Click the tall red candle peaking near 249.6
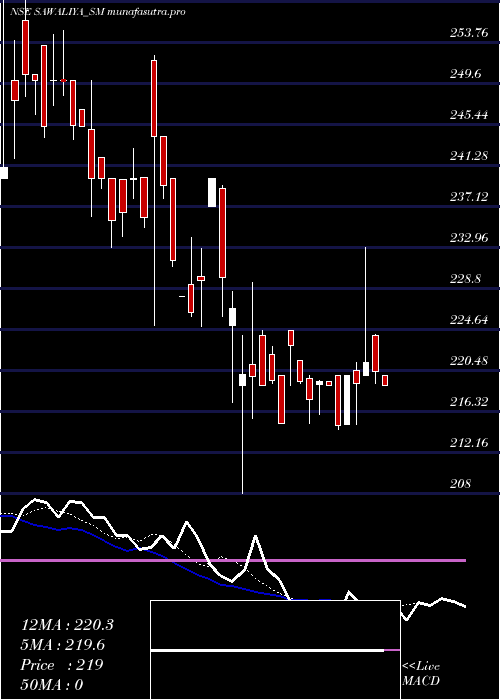This screenshot has width=500, height=700. pos(154,98)
